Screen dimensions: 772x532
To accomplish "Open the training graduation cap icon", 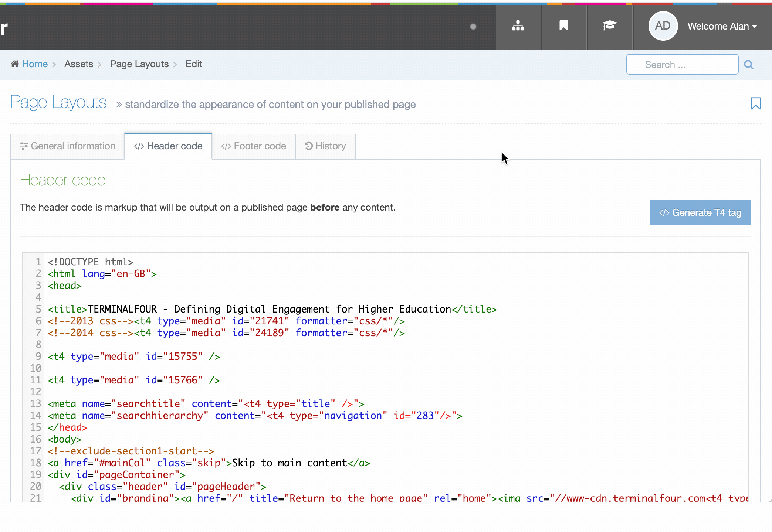I will [609, 26].
